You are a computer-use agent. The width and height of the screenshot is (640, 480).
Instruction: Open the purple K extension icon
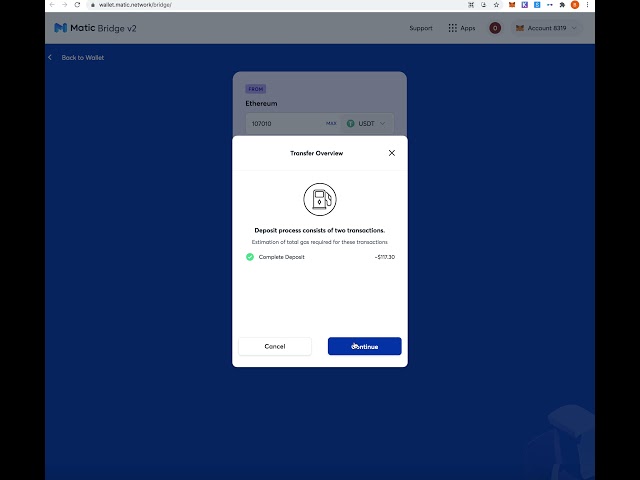pos(524,5)
